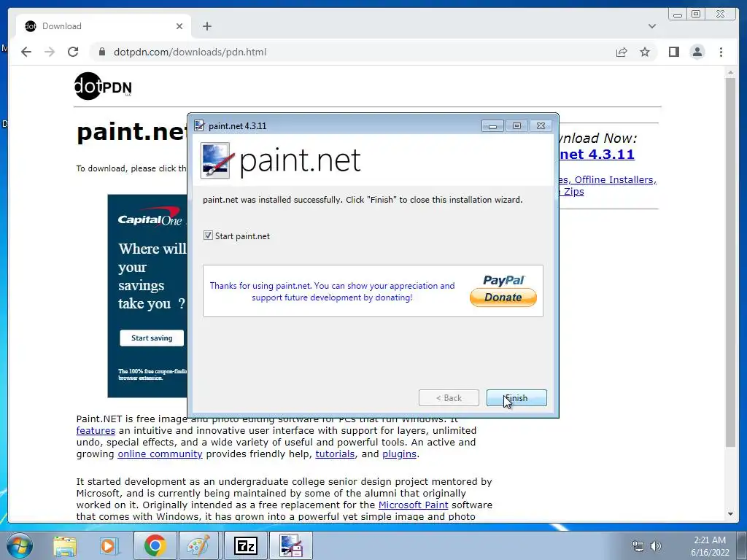Maximize the paint.net installer window
Viewport: 747px width, 560px height.
click(x=516, y=126)
